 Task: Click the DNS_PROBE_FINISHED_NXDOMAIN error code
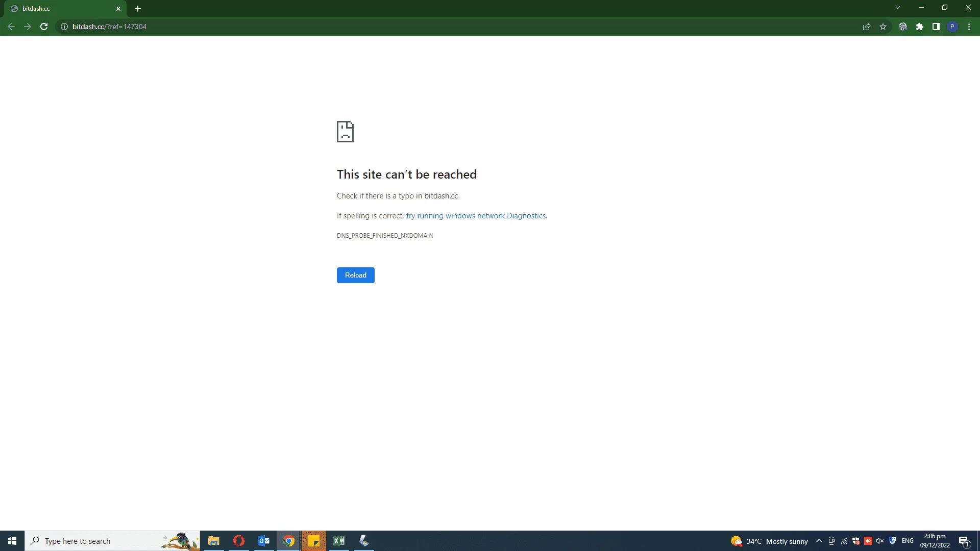pyautogui.click(x=385, y=236)
